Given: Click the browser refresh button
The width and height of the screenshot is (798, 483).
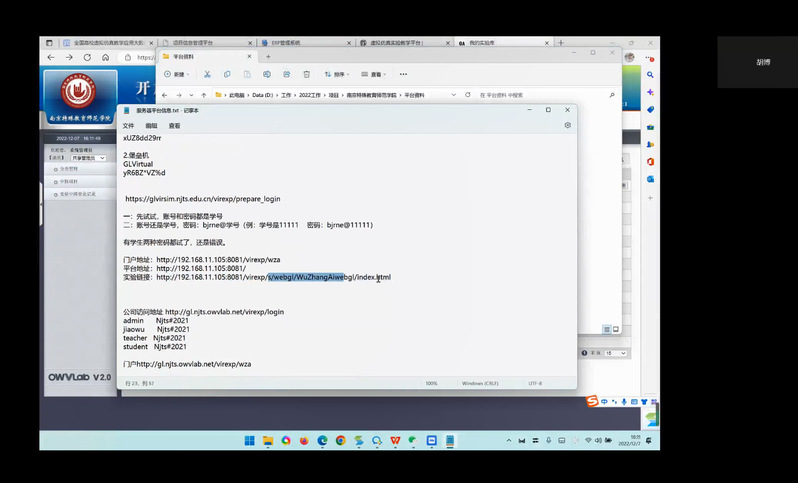Looking at the screenshot, I should coord(87,58).
